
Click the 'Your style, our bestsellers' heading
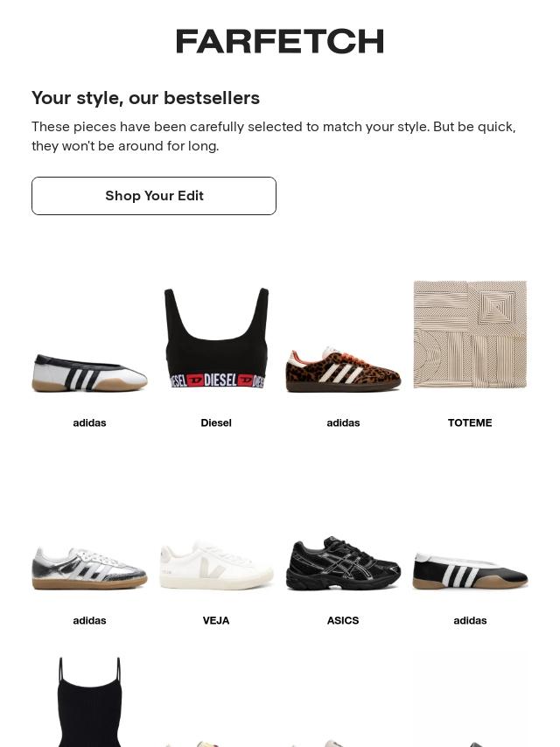point(146,98)
